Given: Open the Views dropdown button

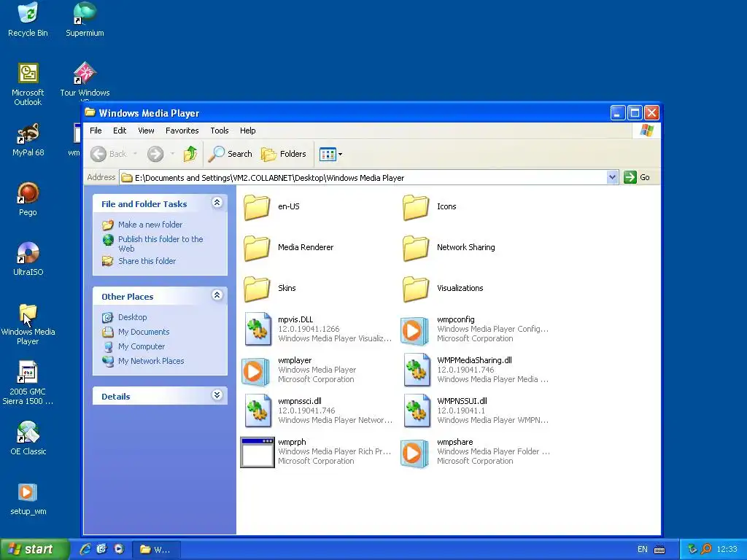Looking at the screenshot, I should pos(330,155).
